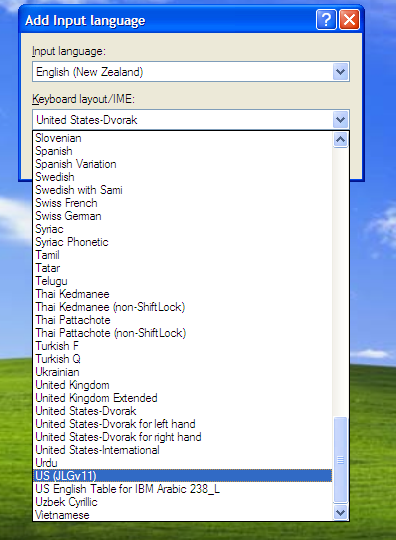Choose US English Table for IBM Arabic 238_L
396x540 pixels.
click(183, 489)
